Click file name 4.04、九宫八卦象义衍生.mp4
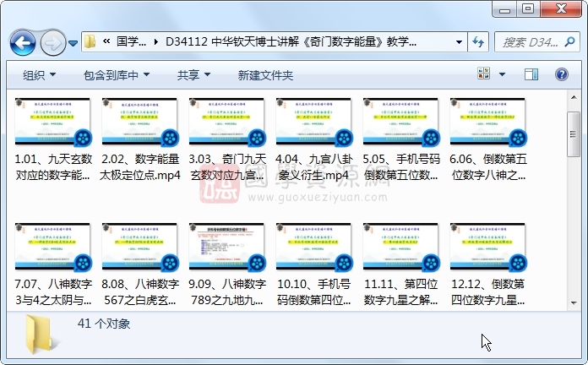The image size is (588, 365). [314, 167]
